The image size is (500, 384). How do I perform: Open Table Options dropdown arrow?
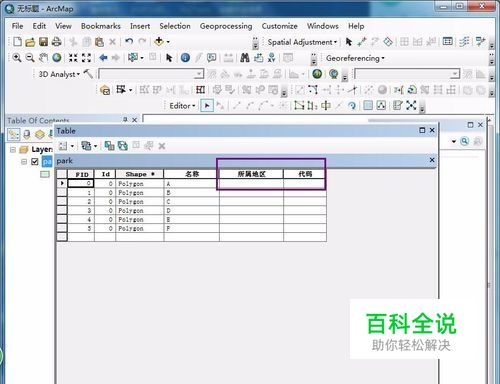(x=72, y=146)
